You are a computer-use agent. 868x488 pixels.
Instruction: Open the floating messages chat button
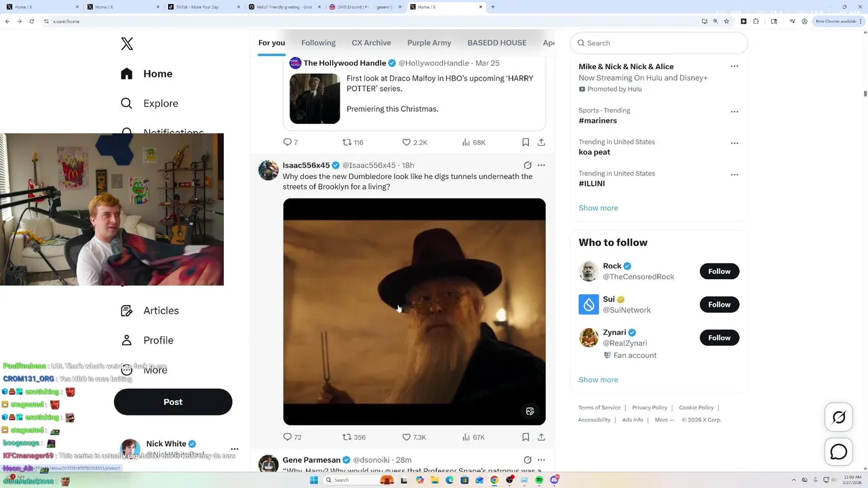tap(839, 451)
